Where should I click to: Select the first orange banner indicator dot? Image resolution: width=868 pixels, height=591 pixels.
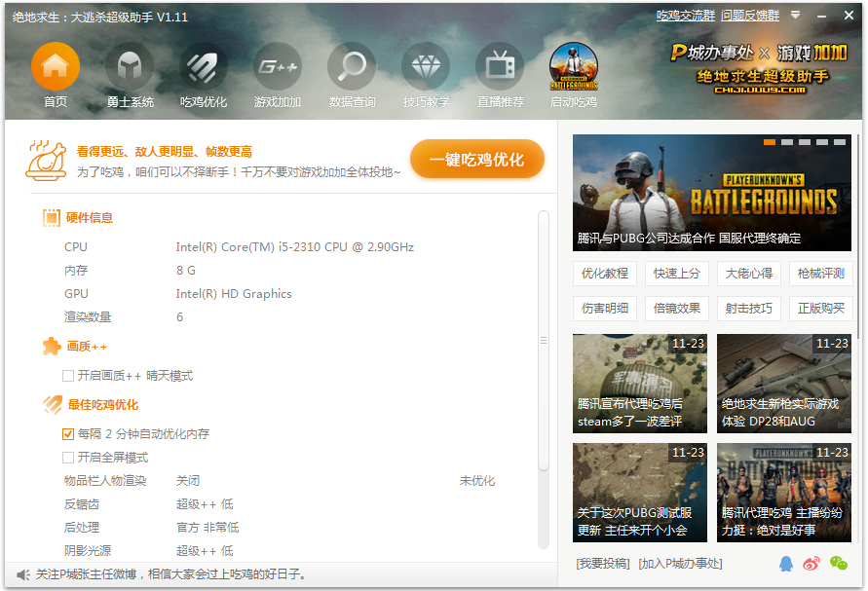coord(770,142)
